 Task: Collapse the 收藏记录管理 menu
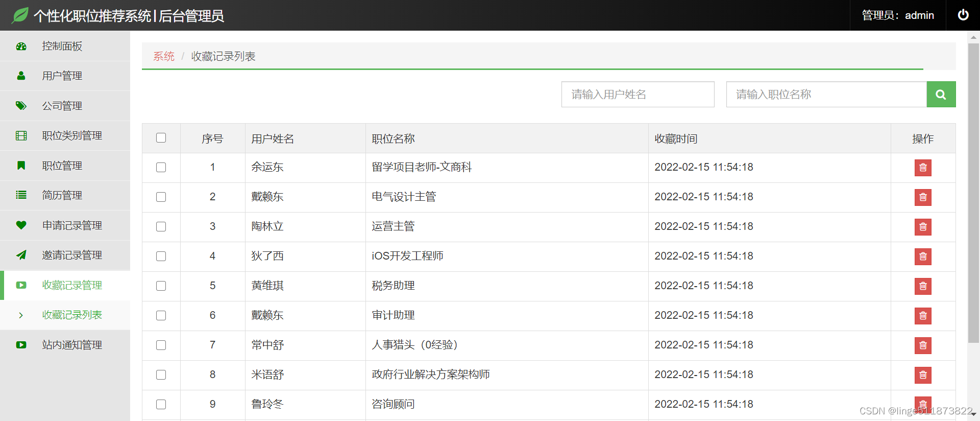coord(65,285)
